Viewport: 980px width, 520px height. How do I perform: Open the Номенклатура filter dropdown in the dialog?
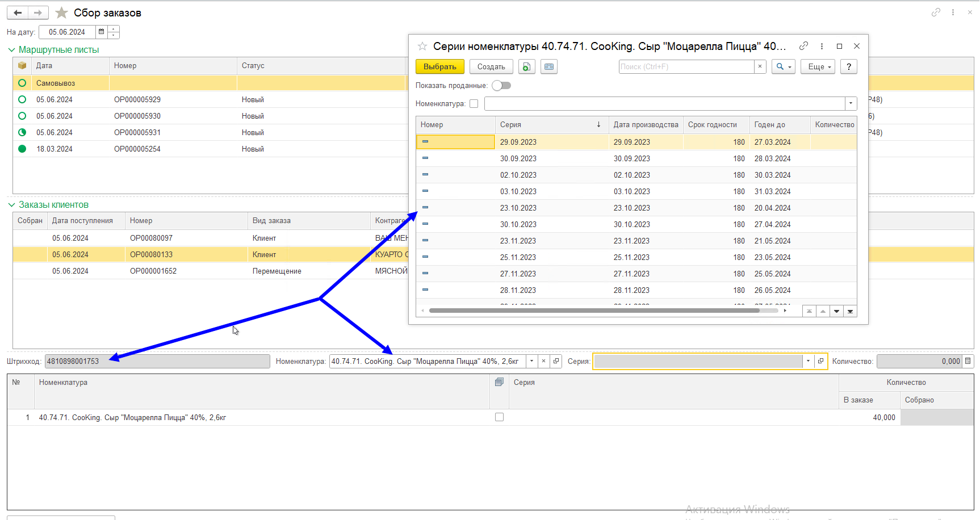851,104
